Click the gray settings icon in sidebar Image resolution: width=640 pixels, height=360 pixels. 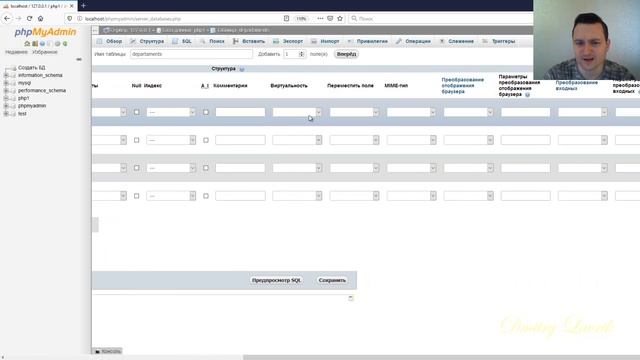point(58,44)
